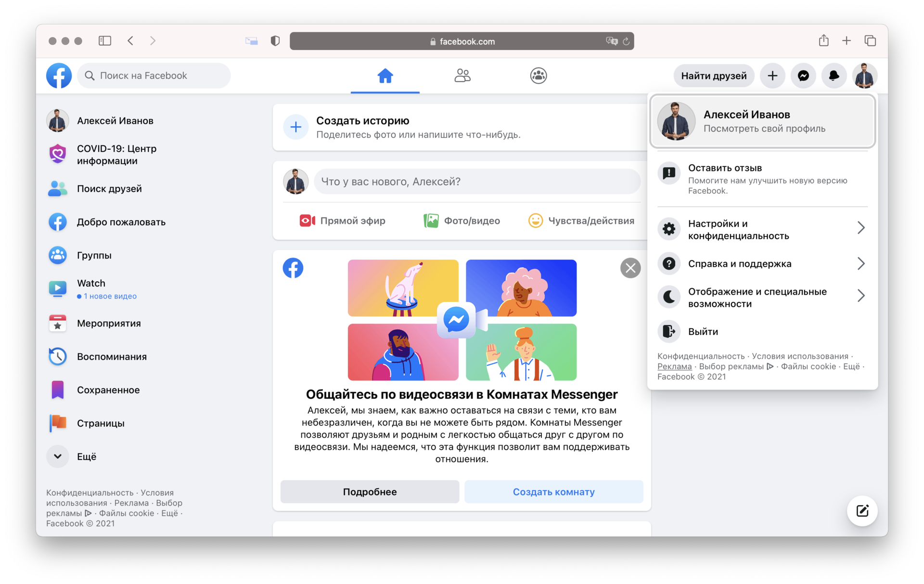Toggle the Safari sidebar button

pos(105,41)
